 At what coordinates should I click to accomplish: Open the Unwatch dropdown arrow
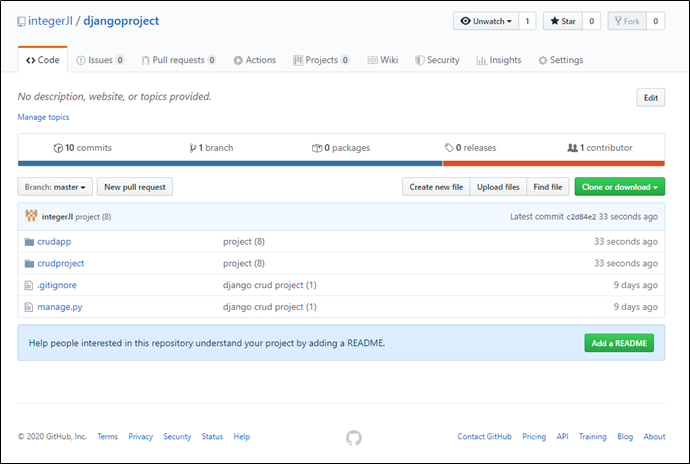tap(509, 21)
